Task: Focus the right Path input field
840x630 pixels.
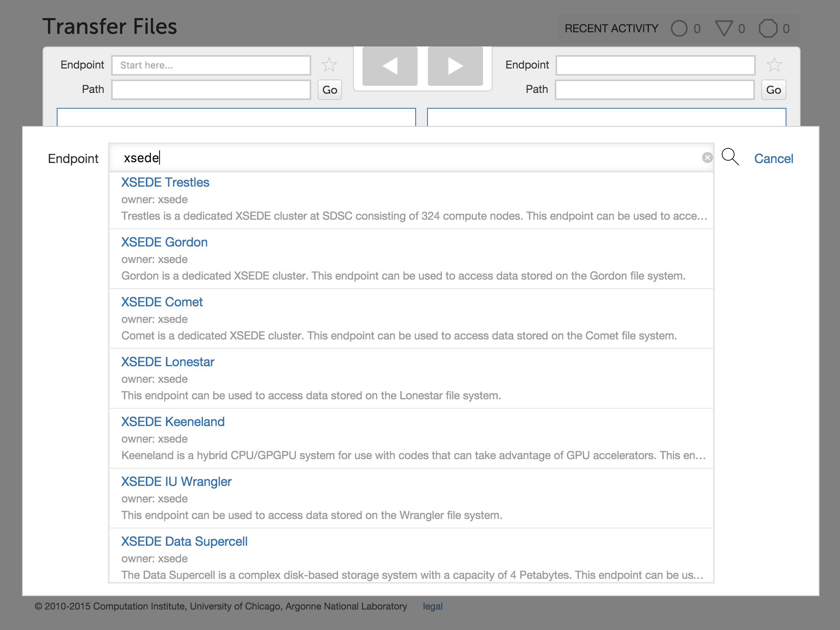Action: 655,90
